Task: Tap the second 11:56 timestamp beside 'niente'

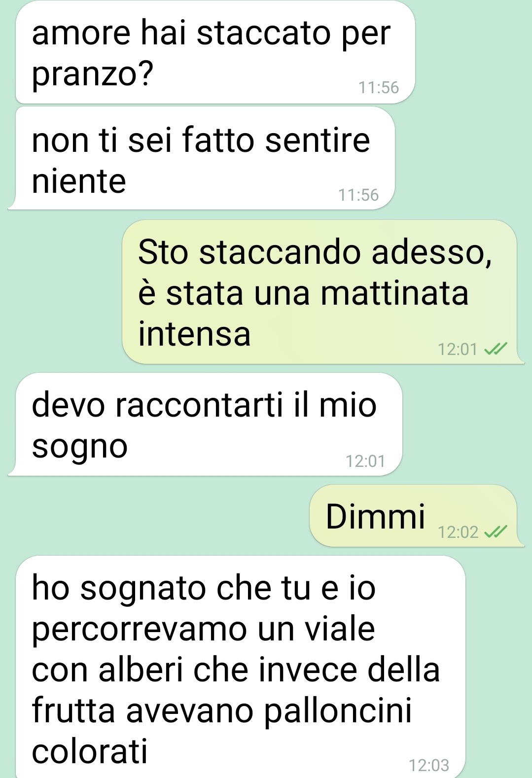Action: [x=358, y=195]
